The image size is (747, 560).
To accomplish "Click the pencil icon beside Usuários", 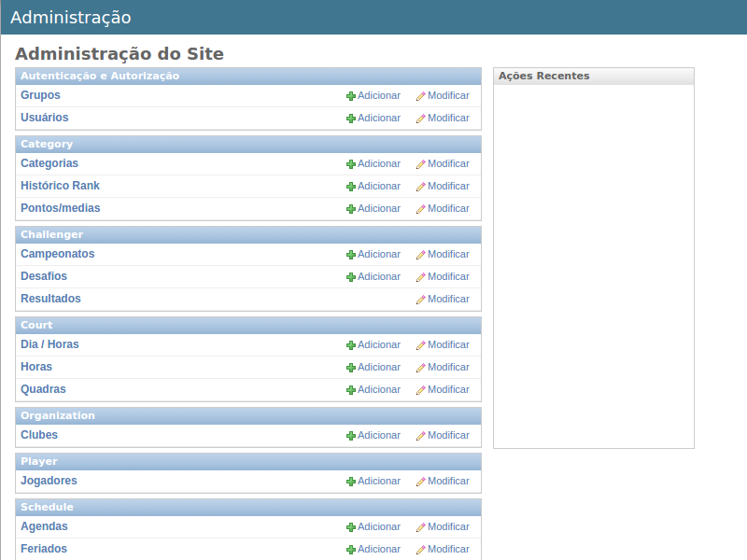I will 421,119.
